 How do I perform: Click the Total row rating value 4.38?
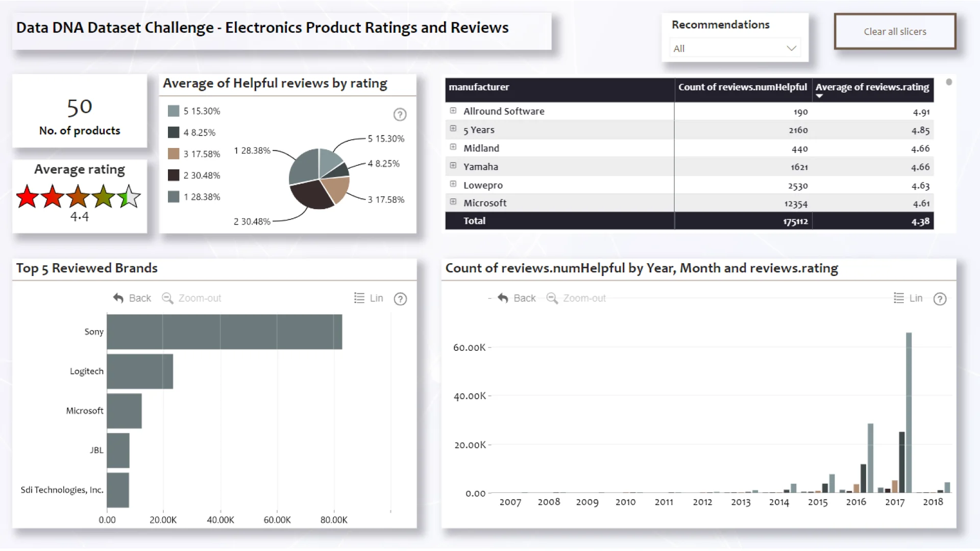[921, 221]
